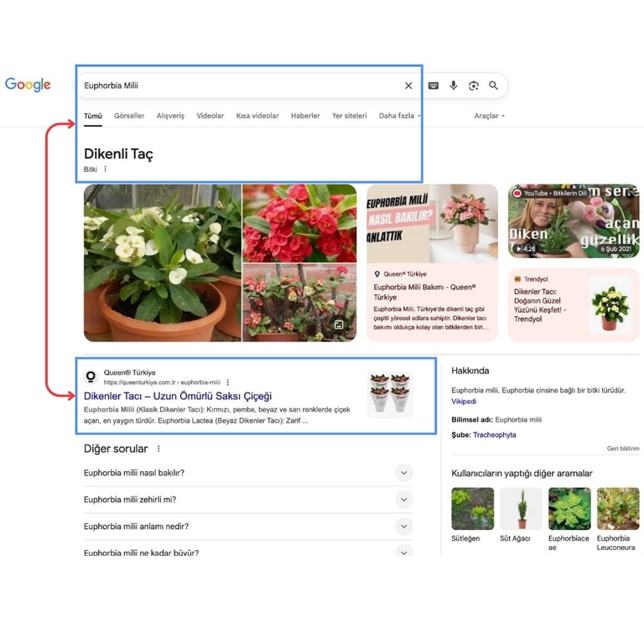Open the Araçlar dropdown

(x=489, y=116)
